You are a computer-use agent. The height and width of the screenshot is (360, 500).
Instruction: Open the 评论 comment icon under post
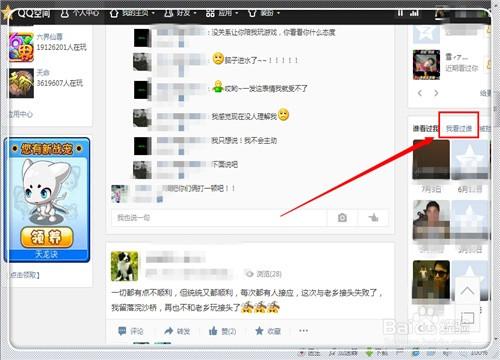click(122, 331)
